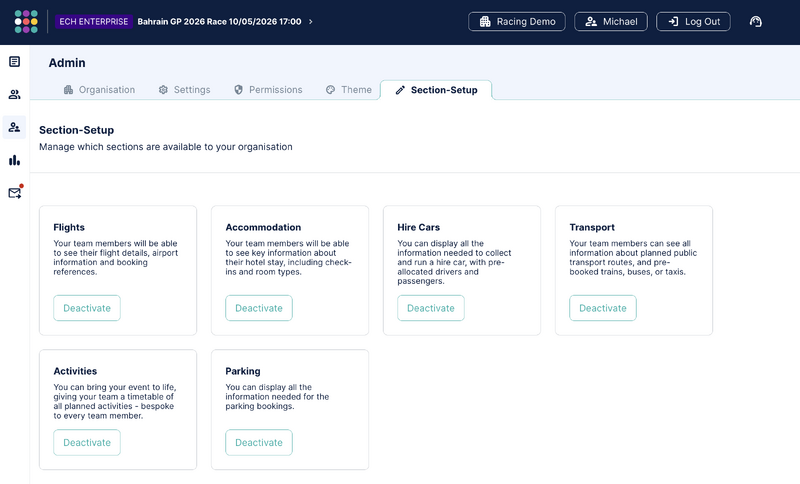Deactivate the Activities section
This screenshot has width=800, height=484.
pos(87,442)
